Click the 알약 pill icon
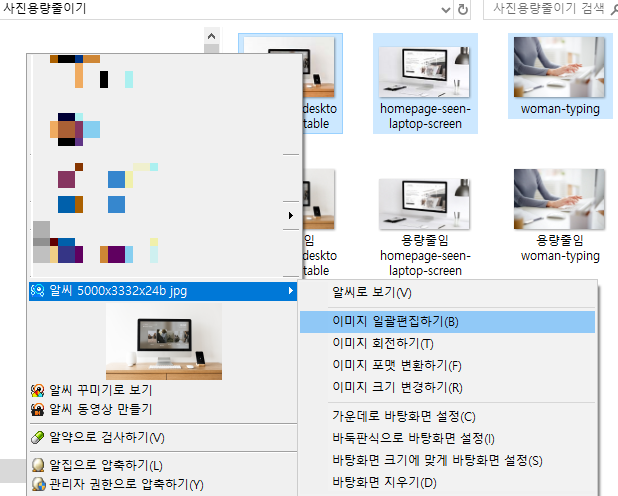 click(37, 438)
